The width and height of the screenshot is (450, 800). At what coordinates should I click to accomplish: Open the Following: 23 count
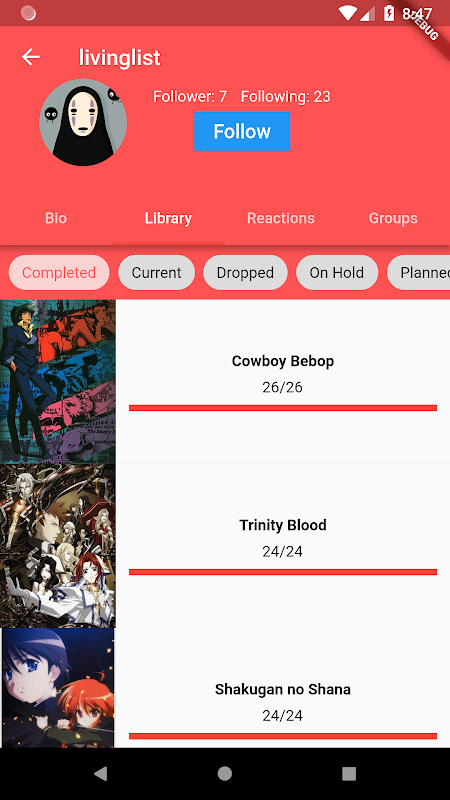pyautogui.click(x=286, y=96)
